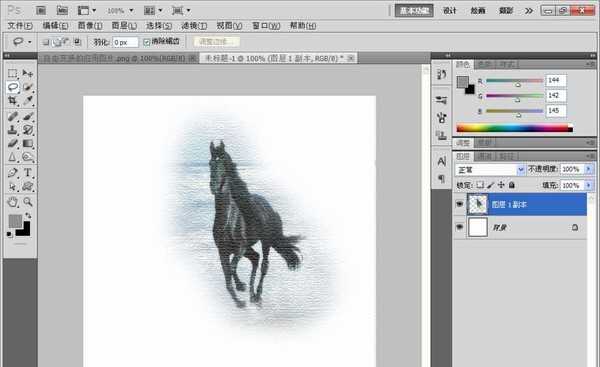Expand the opacity 100% slider arrow
The image size is (600, 367).
pyautogui.click(x=589, y=169)
